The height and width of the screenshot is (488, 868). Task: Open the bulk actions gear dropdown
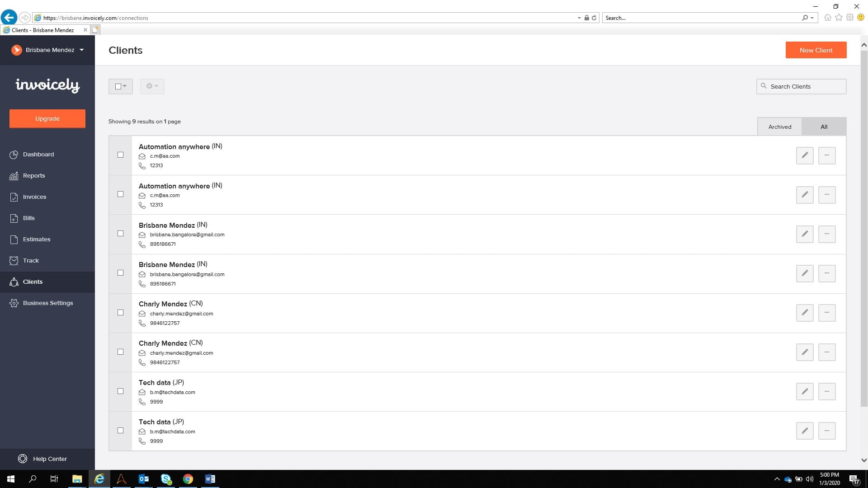point(152,86)
